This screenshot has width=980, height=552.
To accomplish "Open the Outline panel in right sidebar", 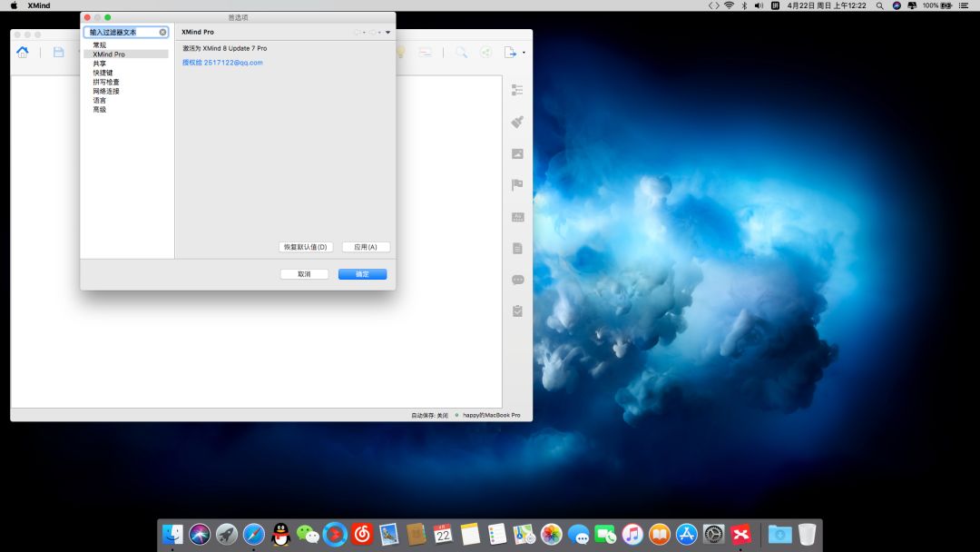I will click(517, 90).
